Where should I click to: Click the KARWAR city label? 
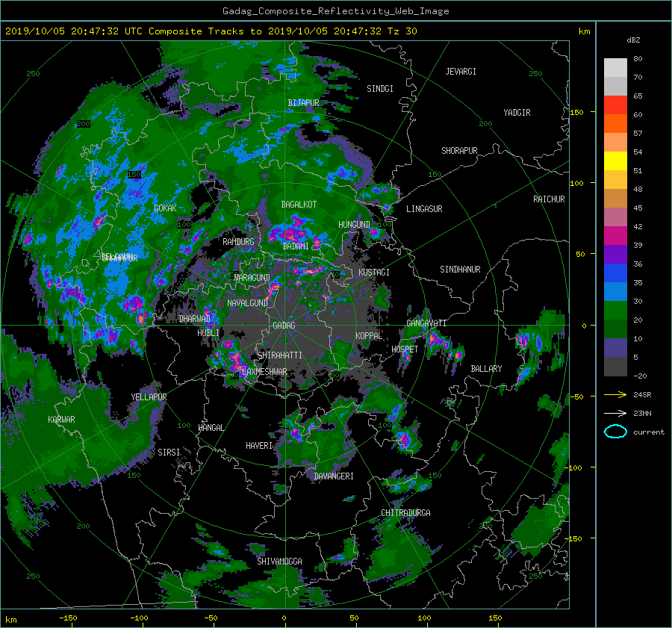pos(61,420)
